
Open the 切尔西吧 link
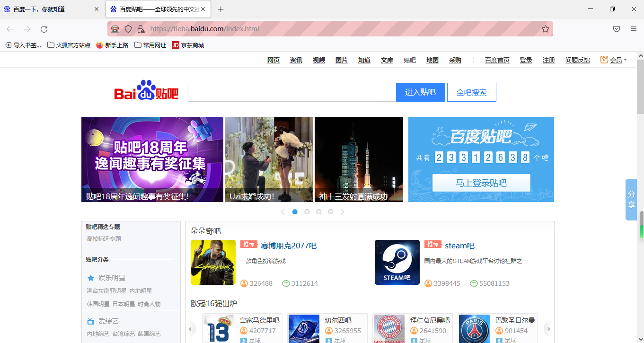pyautogui.click(x=338, y=320)
